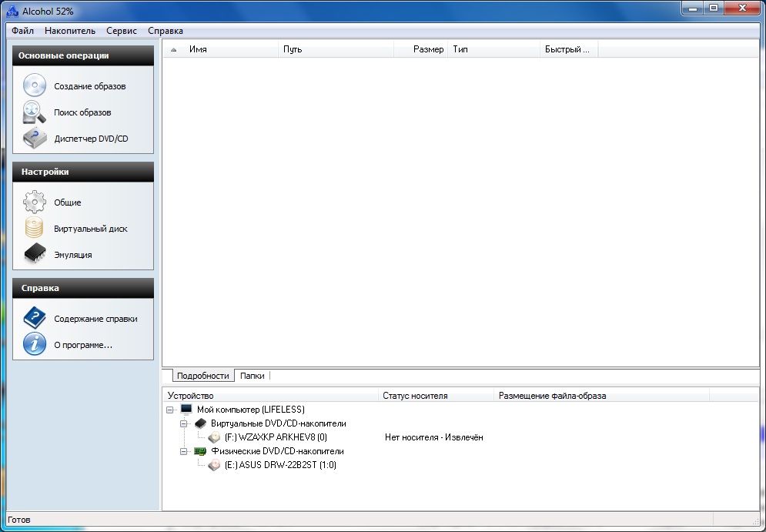
Task: Open the Накопитель menu
Action: tap(70, 31)
